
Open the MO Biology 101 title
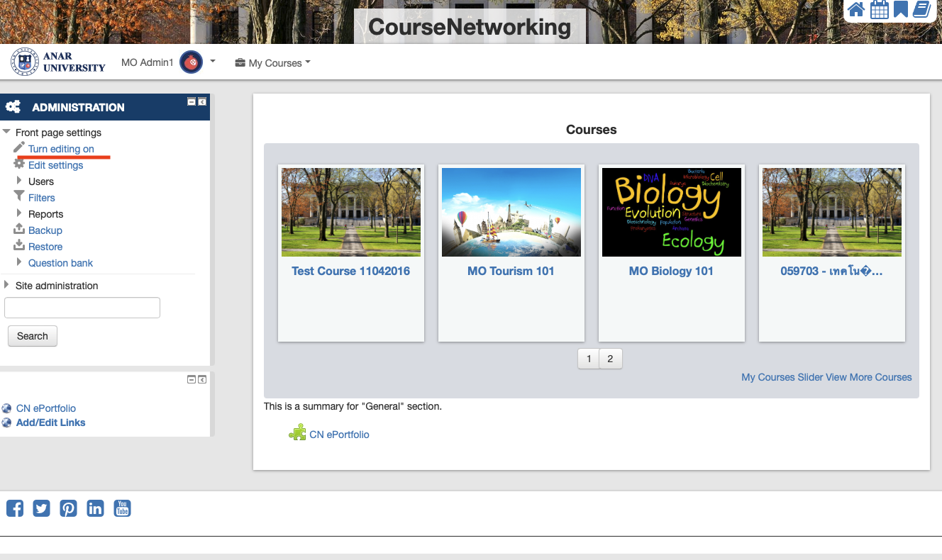[671, 271]
